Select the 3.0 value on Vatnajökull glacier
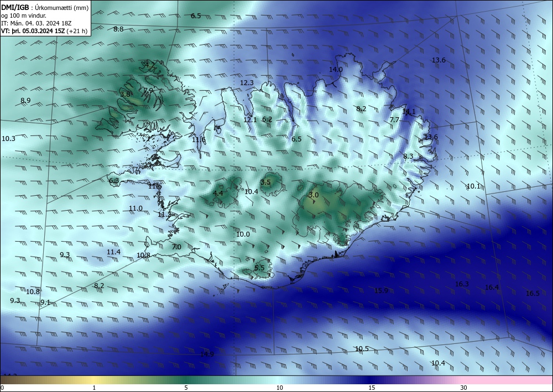 point(314,195)
